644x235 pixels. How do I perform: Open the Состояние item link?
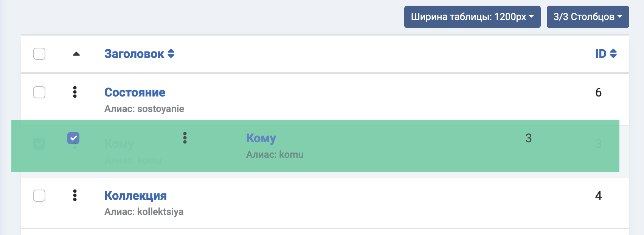pos(135,92)
